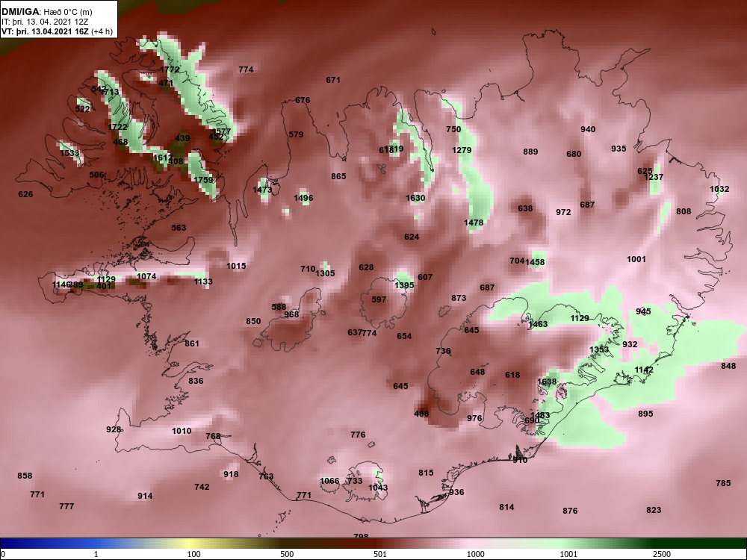
Task: Click the map value 1015
Action: pos(236,266)
